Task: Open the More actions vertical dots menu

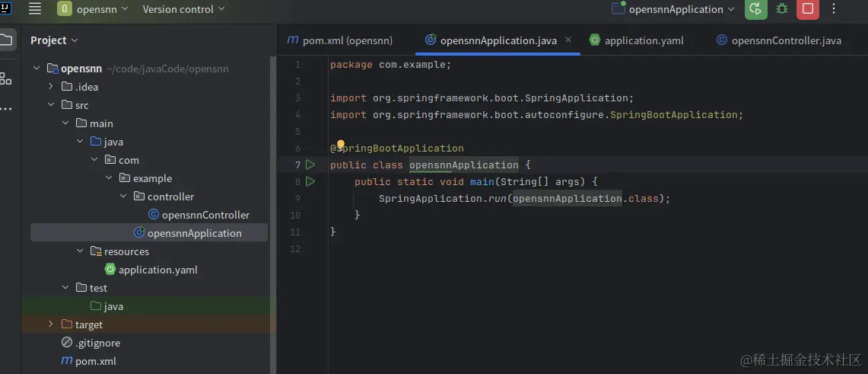Action: point(835,9)
